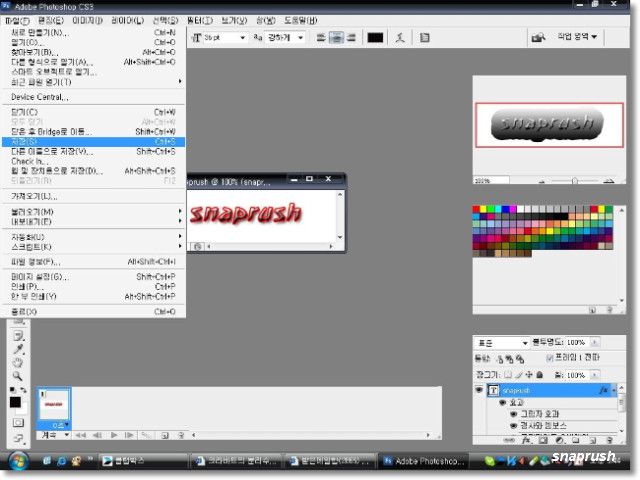Toggle lock position in Layers panel
640x480 pixels.
coord(529,375)
